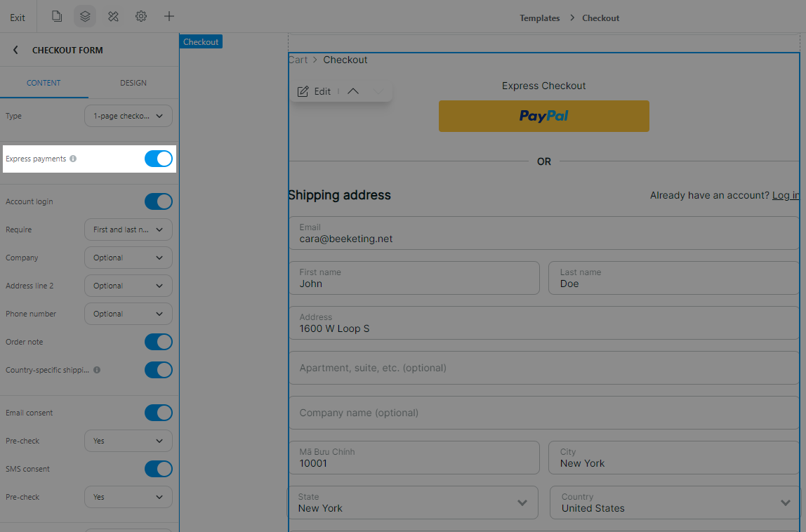Screen dimensions: 806x532
Task: Disable the Order note switch
Action: tap(159, 342)
